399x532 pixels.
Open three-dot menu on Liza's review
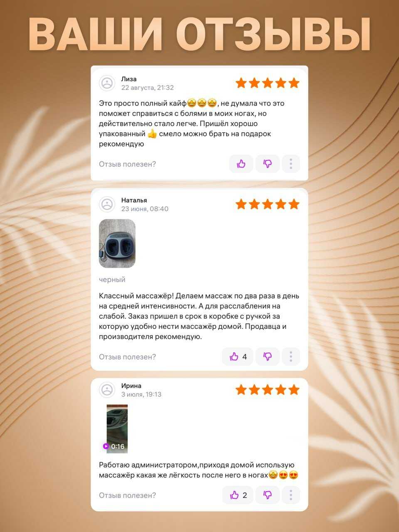pos(291,164)
